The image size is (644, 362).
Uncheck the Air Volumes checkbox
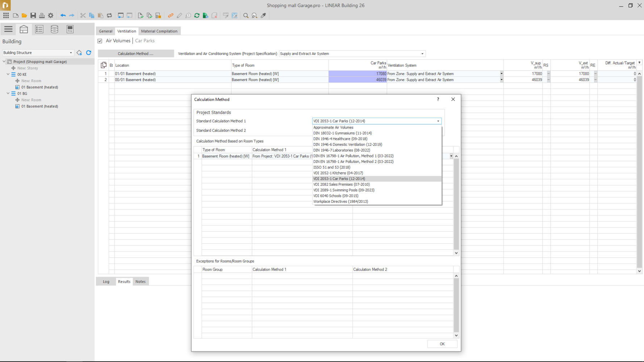[x=100, y=41]
